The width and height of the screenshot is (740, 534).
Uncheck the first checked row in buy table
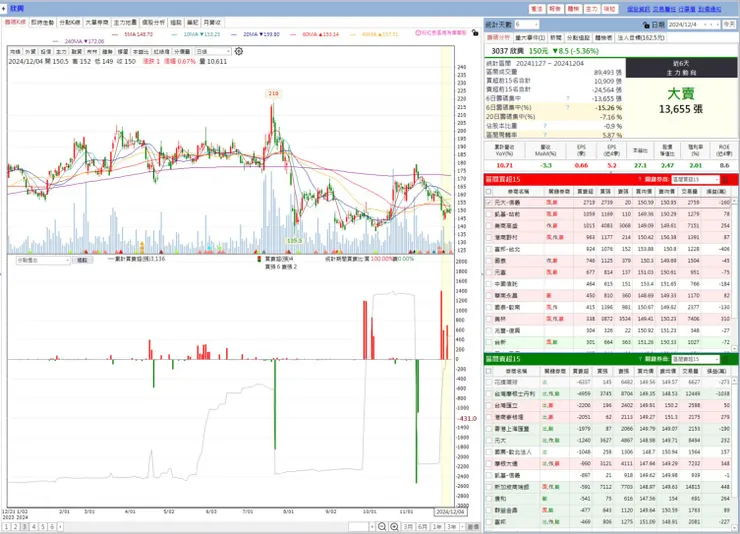pyautogui.click(x=488, y=202)
